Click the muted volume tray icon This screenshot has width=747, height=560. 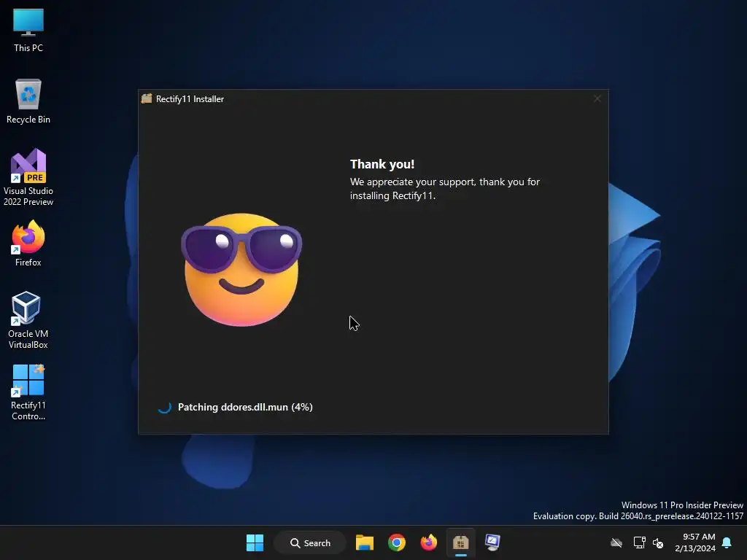pyautogui.click(x=658, y=542)
